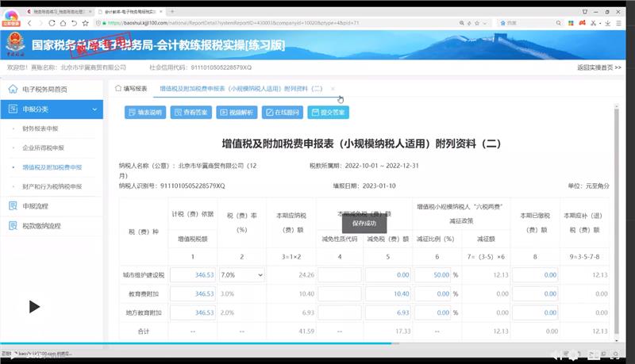Click the 申报流程 sidebar icon
The height and width of the screenshot is (364, 635).
click(13, 206)
